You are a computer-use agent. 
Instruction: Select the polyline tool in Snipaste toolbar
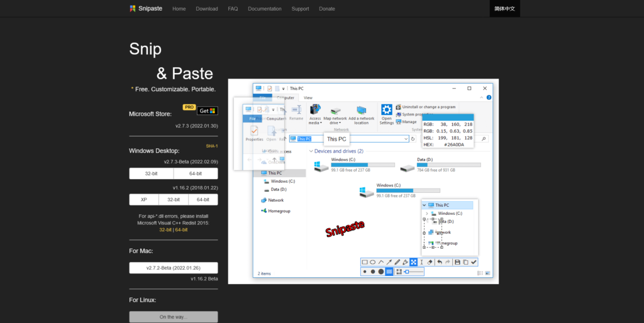381,262
